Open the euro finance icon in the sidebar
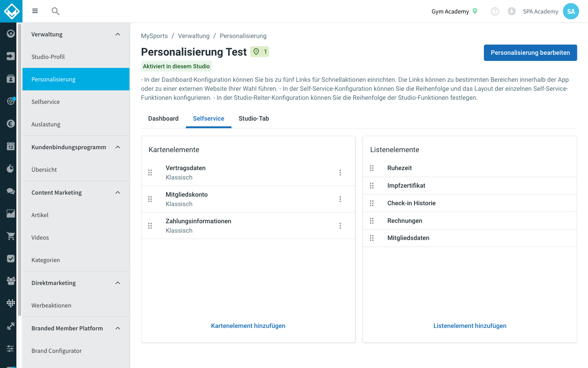The image size is (588, 368). [x=11, y=123]
